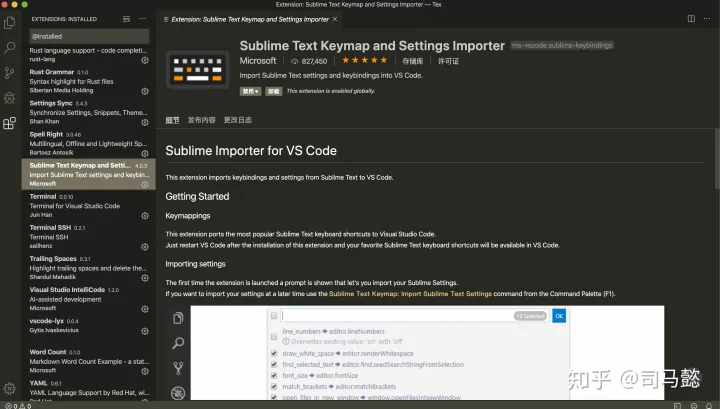720x409 pixels.
Task: Select the Trailing Spaces extension entry
Action: 89,268
